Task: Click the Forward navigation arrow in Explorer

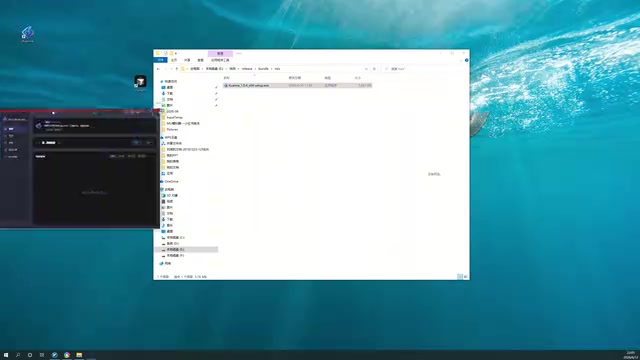Action: [x=166, y=69]
